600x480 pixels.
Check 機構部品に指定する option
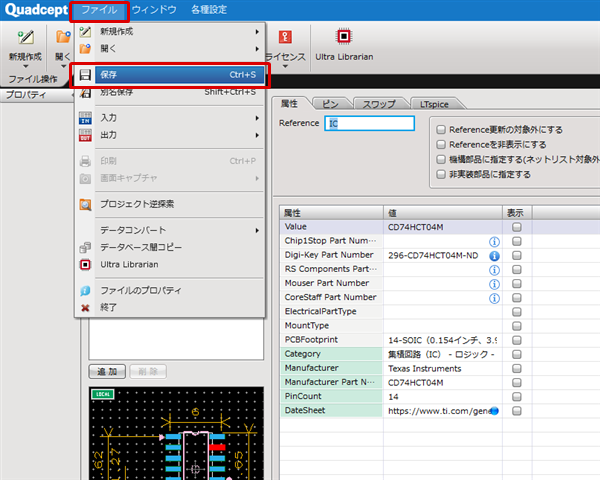(x=441, y=159)
